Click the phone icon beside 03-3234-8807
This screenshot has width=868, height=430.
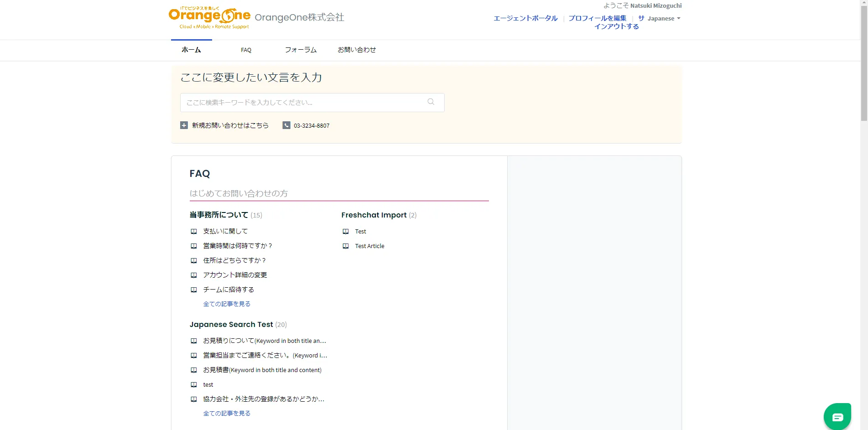(286, 125)
